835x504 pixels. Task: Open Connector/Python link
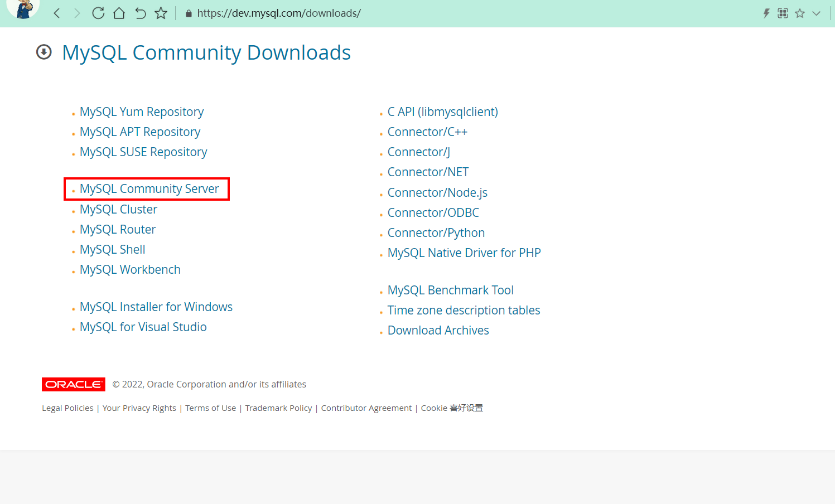[436, 232]
